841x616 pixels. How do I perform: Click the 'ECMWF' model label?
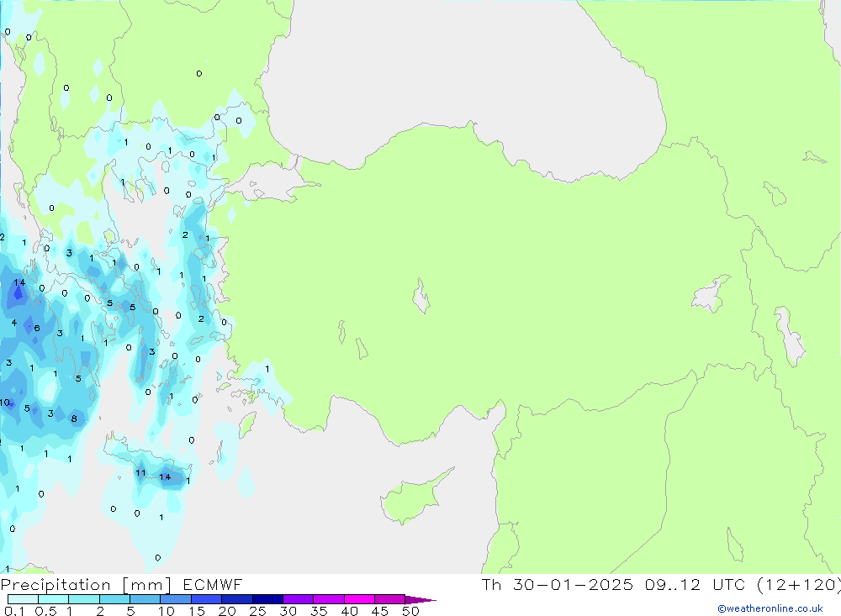(x=213, y=585)
